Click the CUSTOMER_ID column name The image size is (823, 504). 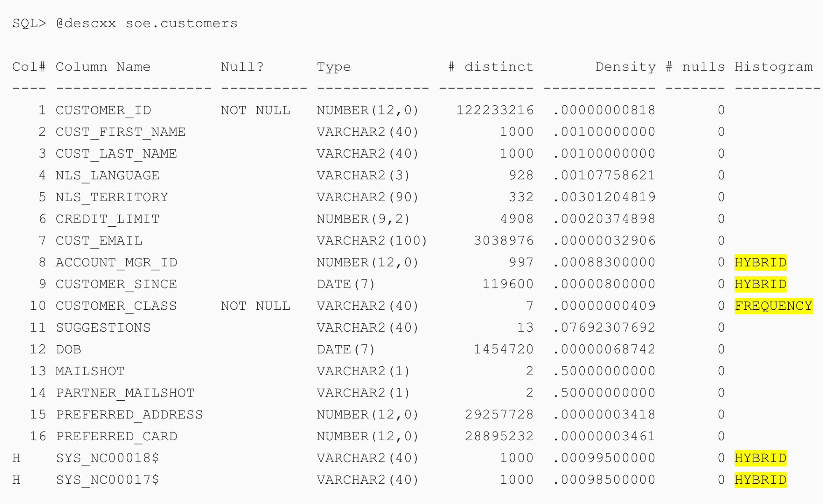point(103,110)
